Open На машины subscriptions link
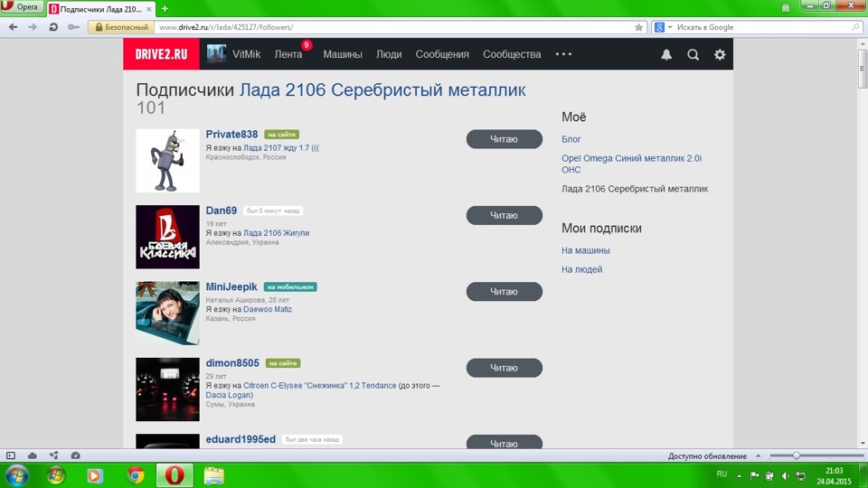This screenshot has width=868, height=488. tap(585, 250)
